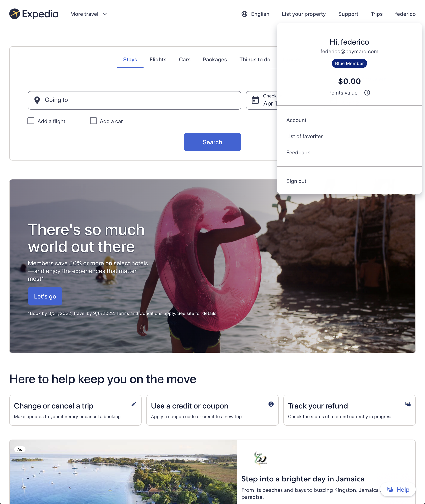Screen dimensions: 425x504
Task: Click the location pin icon in Going to
Action: (x=37, y=100)
